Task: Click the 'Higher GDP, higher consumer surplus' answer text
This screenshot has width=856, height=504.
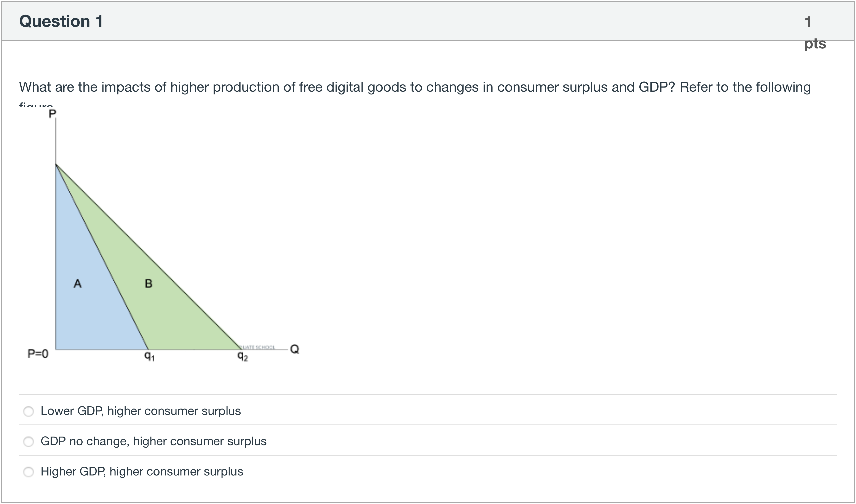Action: pyautogui.click(x=142, y=471)
